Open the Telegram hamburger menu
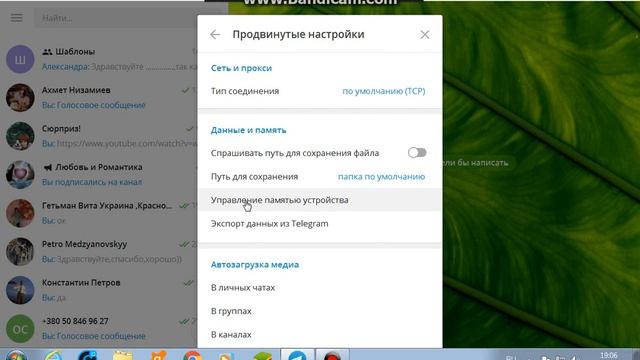The width and height of the screenshot is (640, 360). tap(17, 18)
